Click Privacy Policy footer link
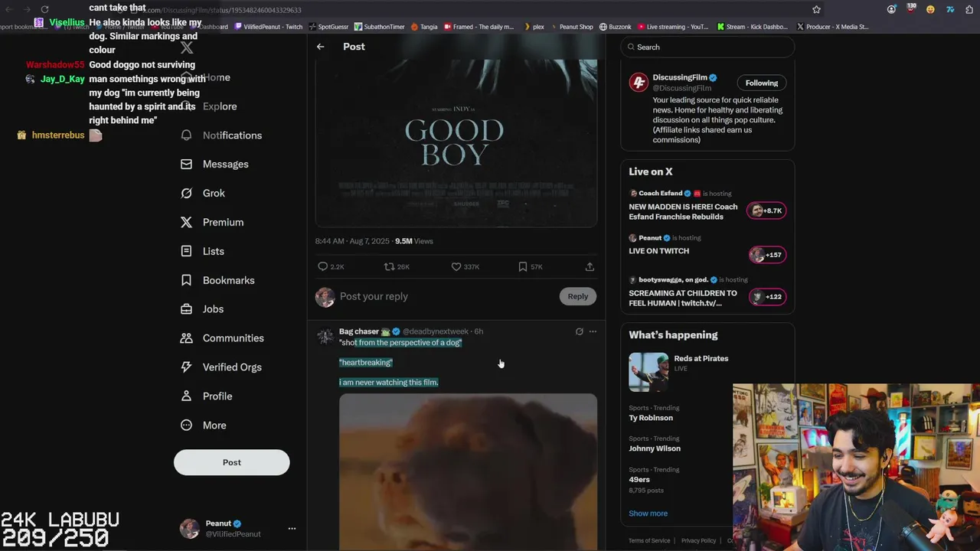 click(698, 541)
